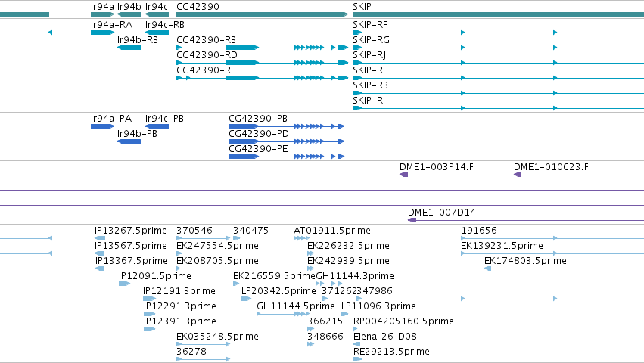
Task: Select EST IP12091.5prime
Action: click(x=124, y=284)
